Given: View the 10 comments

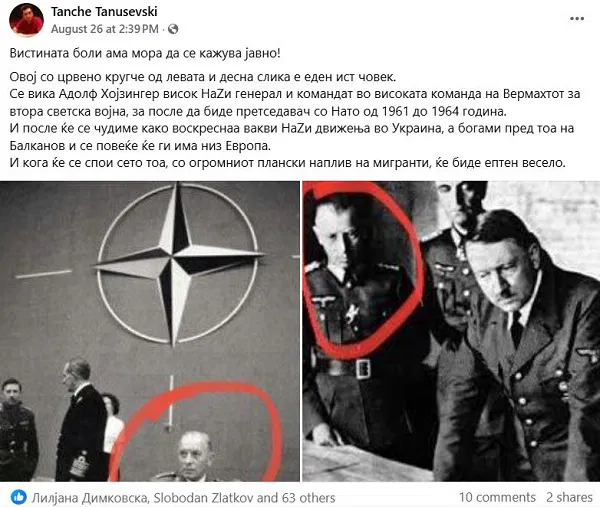Looking at the screenshot, I should (497, 497).
